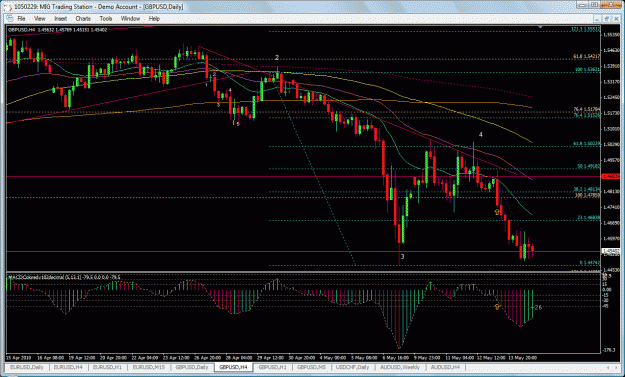625x377 pixels.
Task: Click the 1.45402 price tag on the price axis
Action: (610, 251)
